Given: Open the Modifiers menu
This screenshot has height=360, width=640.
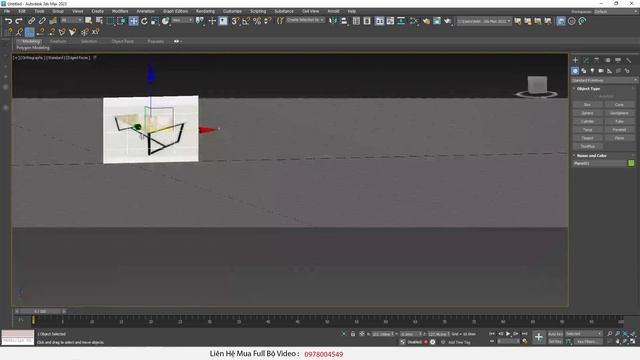Looking at the screenshot, I should pos(120,11).
